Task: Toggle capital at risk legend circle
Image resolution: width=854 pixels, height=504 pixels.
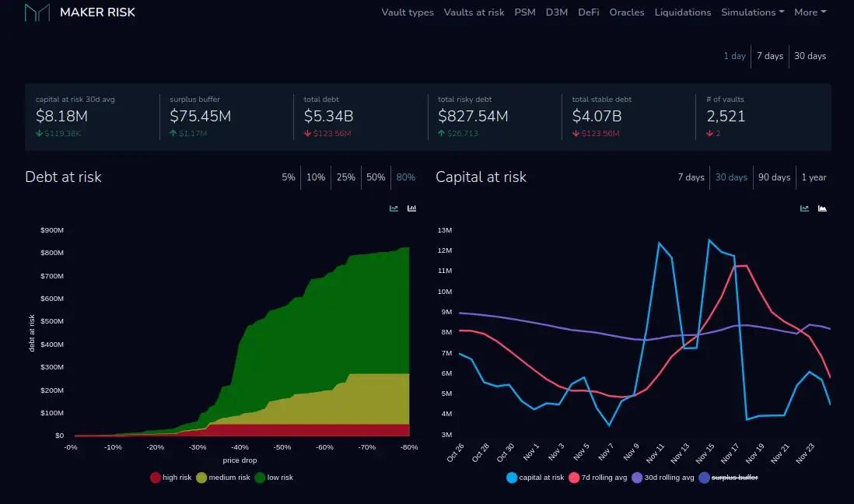Action: coord(512,478)
